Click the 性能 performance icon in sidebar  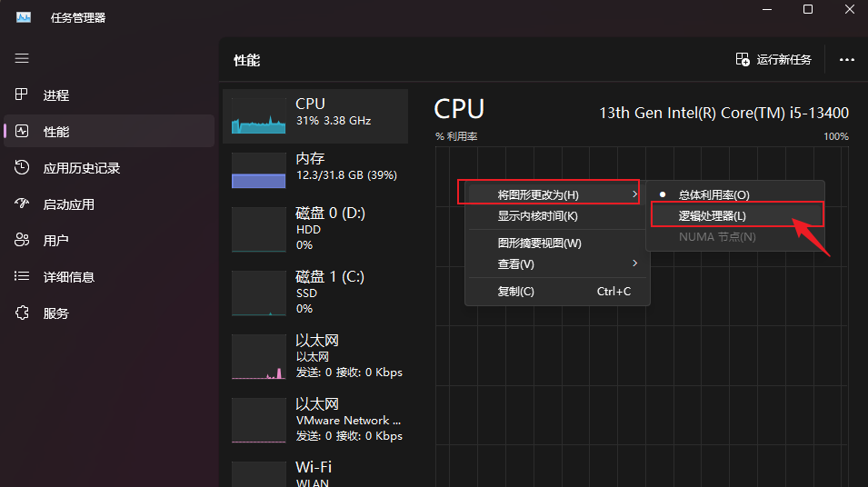coord(22,131)
